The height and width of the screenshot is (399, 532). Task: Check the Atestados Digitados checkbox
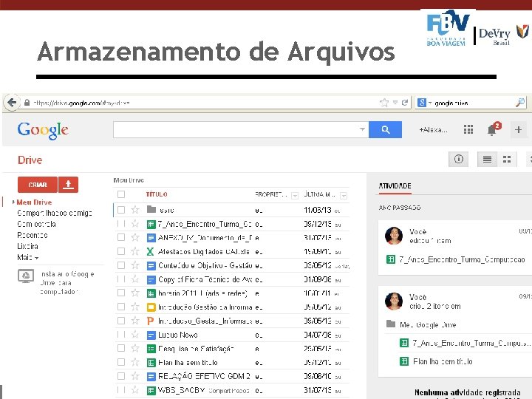(x=121, y=251)
